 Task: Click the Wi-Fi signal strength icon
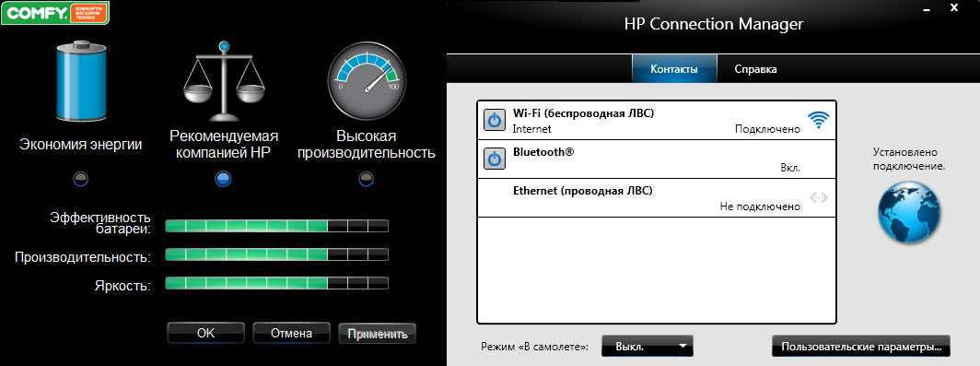pos(818,120)
